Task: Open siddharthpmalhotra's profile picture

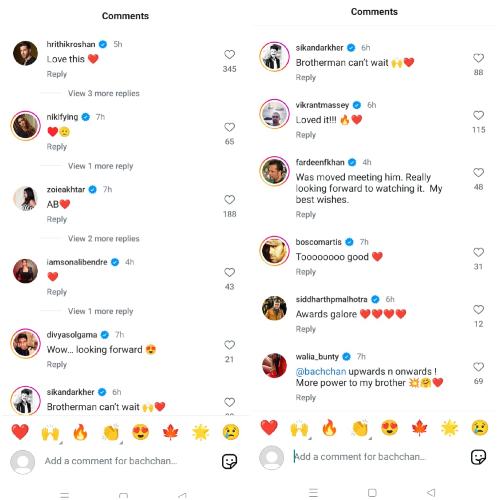Action: tap(274, 308)
